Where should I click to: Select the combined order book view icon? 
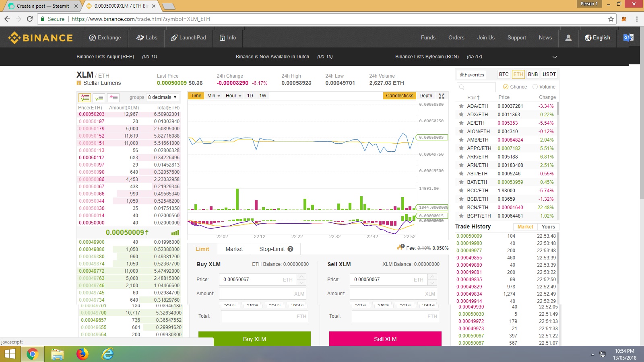point(85,97)
